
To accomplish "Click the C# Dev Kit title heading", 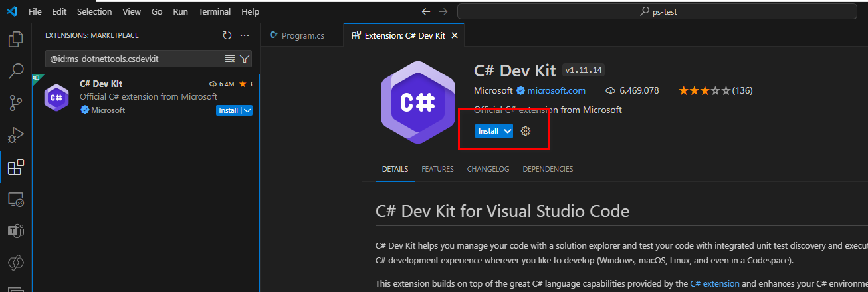I will coord(514,70).
